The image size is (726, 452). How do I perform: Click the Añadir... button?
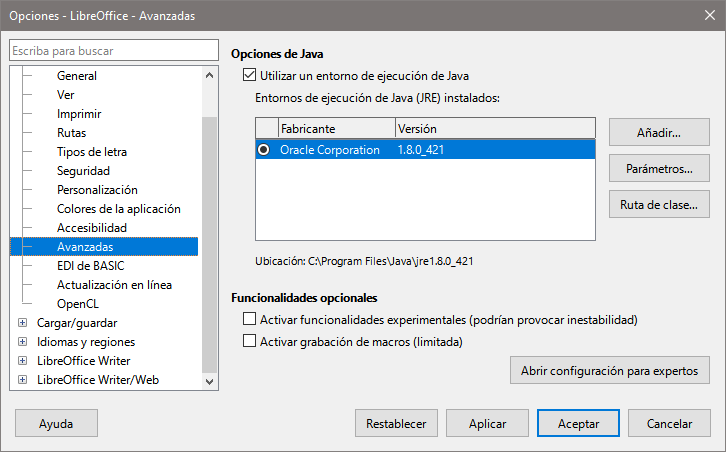pyautogui.click(x=659, y=132)
